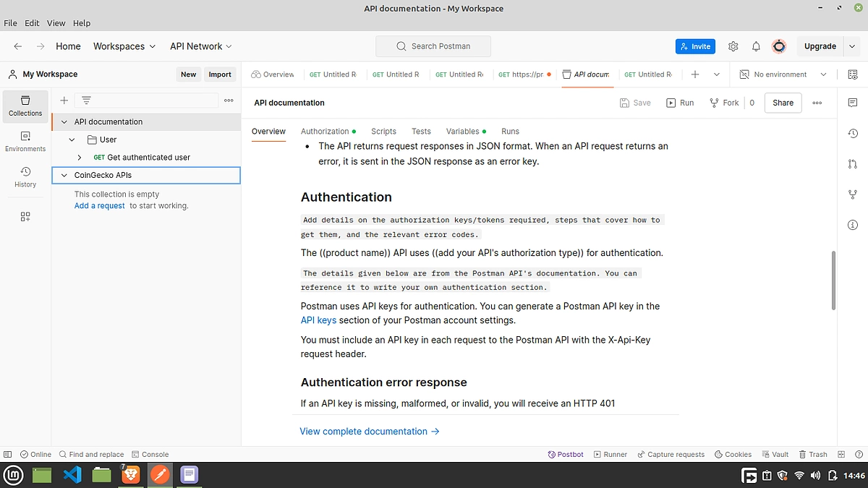Click the Share button

click(783, 103)
